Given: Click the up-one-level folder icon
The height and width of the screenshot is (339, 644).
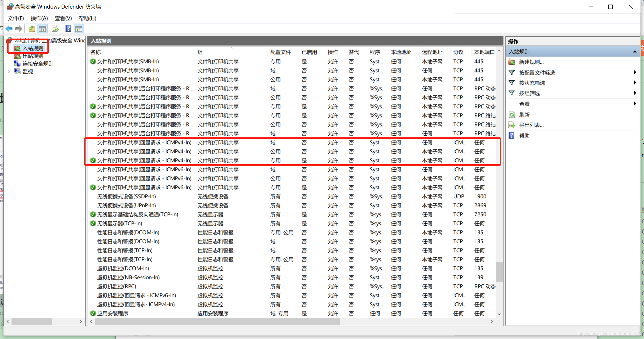Looking at the screenshot, I should pyautogui.click(x=32, y=29).
